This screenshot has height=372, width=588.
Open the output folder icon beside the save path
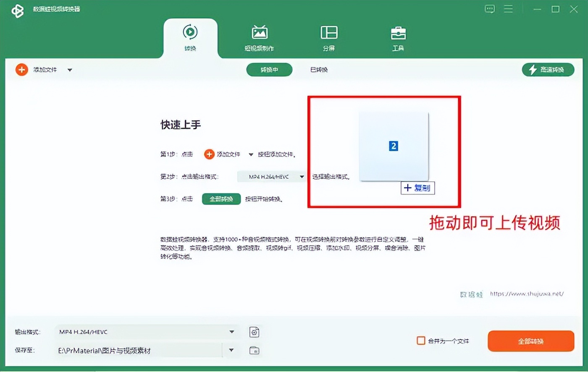pyautogui.click(x=254, y=350)
